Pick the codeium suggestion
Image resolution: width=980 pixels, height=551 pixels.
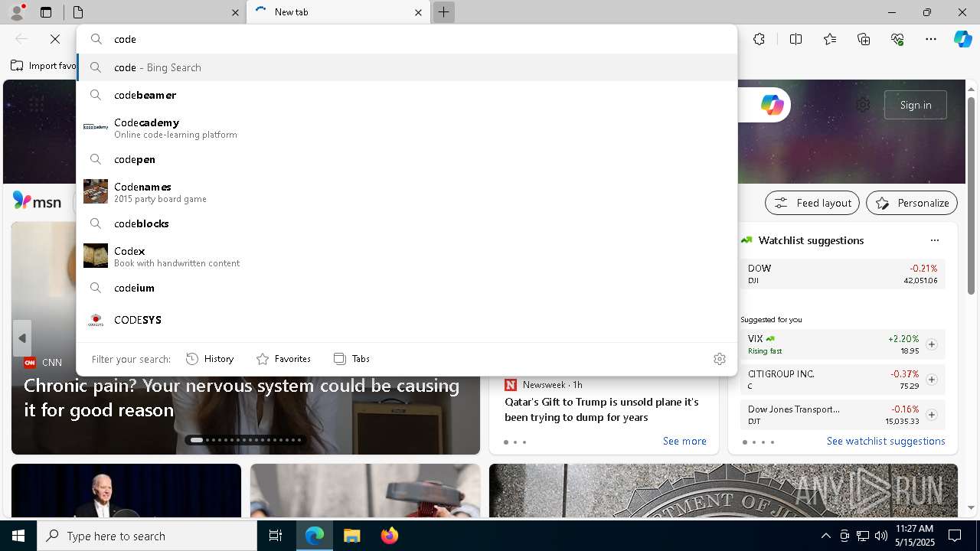pos(407,288)
